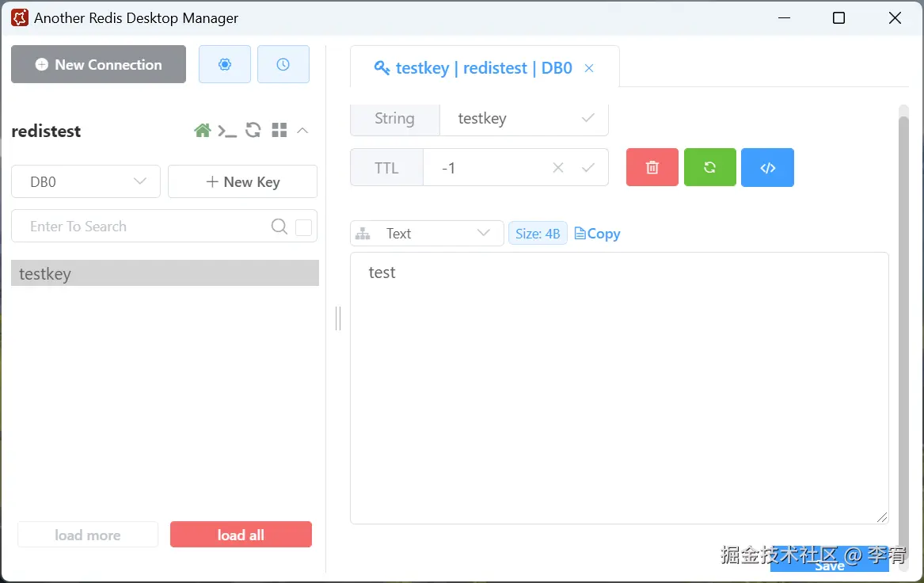Refresh the redistest connection
Viewport: 924px width, 583px height.
coord(253,130)
